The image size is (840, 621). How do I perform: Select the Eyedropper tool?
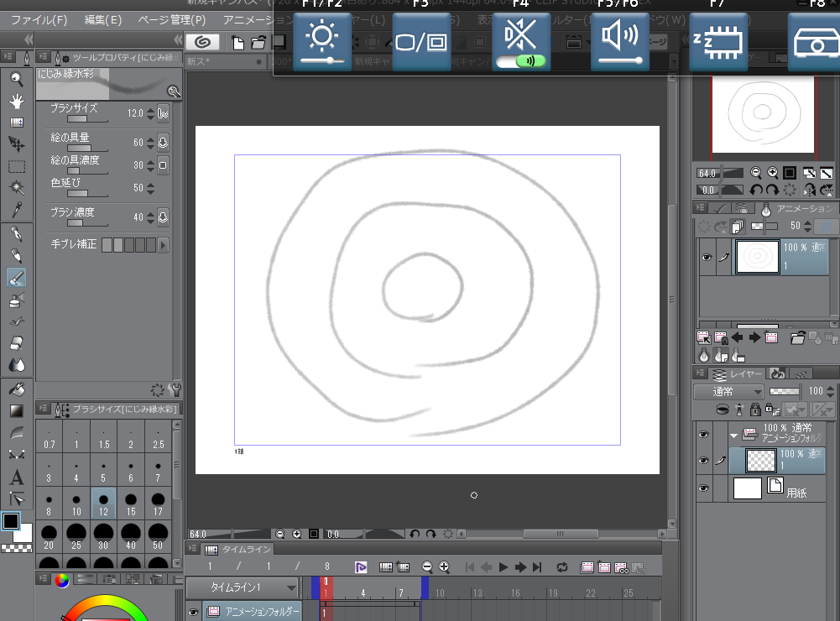click(16, 210)
